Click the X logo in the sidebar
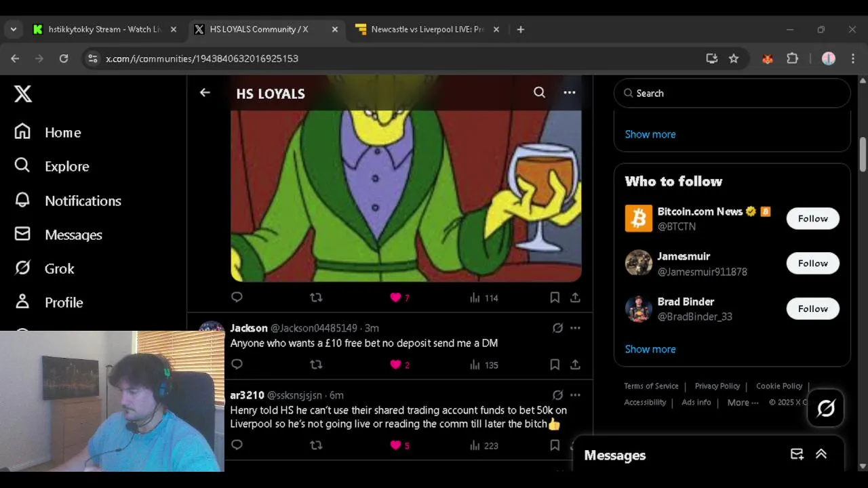Screen dimensions: 868x488 point(23,94)
